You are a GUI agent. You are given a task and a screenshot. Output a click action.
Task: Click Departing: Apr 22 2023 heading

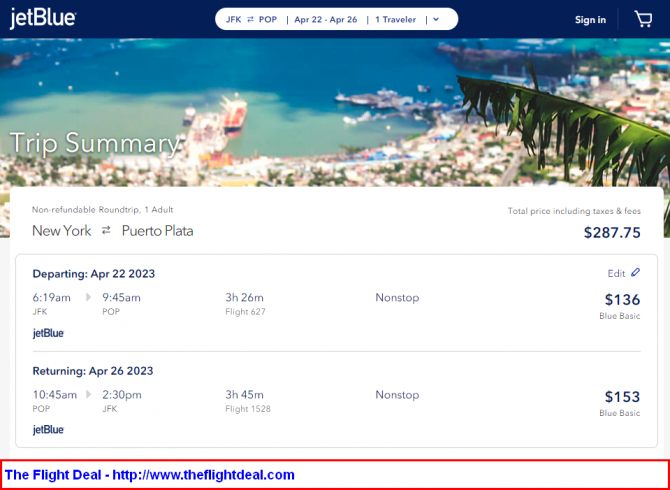pos(94,274)
